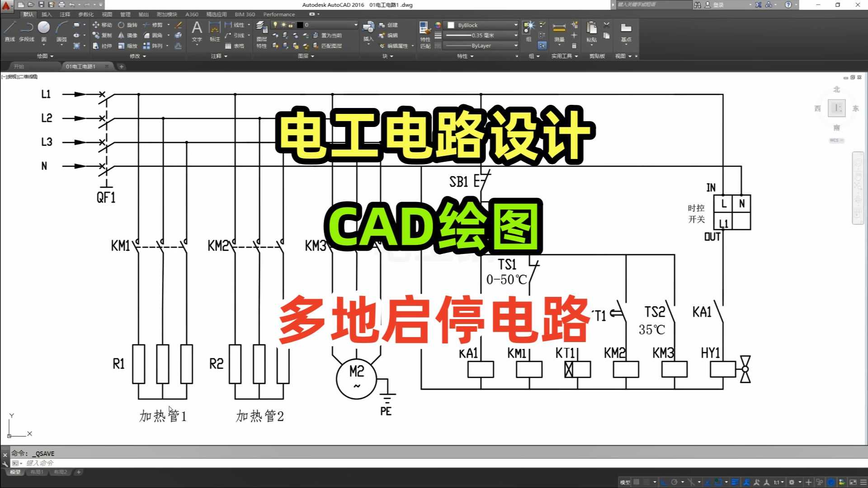
Task: Select the Polyline (多段线) tool
Action: [x=27, y=31]
